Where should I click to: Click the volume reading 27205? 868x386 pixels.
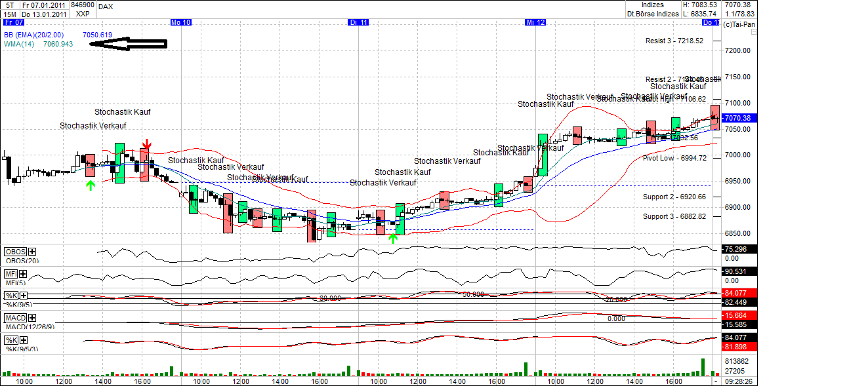point(734,370)
